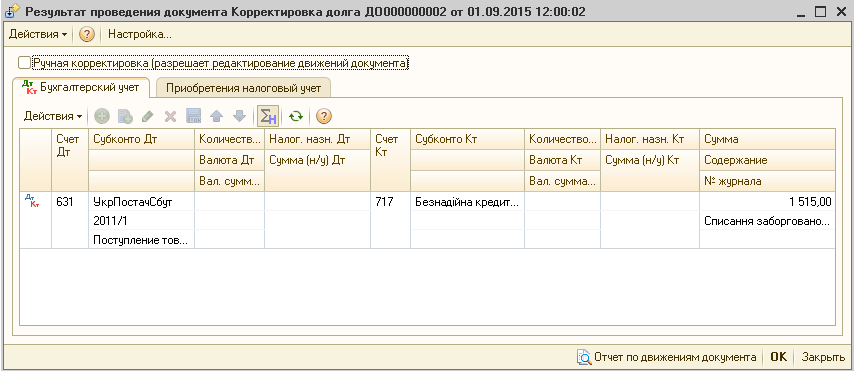Screen dimensions: 854x371
Task: Click the pencil Edit row icon
Action: coord(148,116)
